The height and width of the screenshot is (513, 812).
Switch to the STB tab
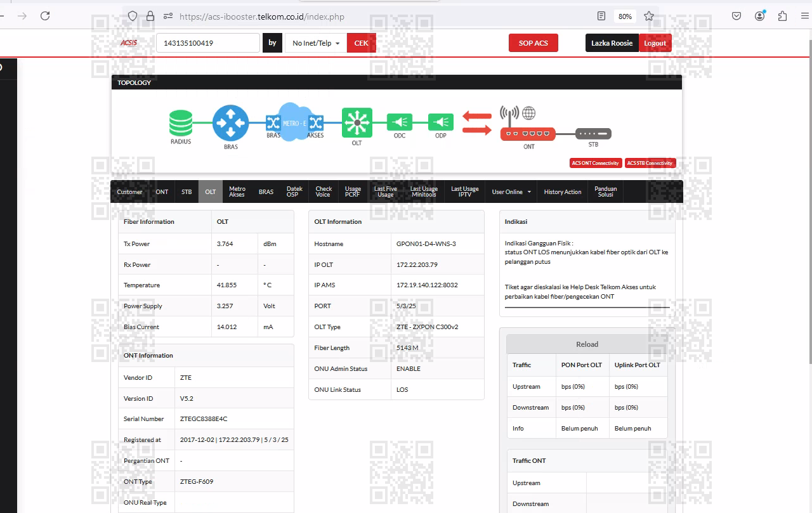point(187,192)
